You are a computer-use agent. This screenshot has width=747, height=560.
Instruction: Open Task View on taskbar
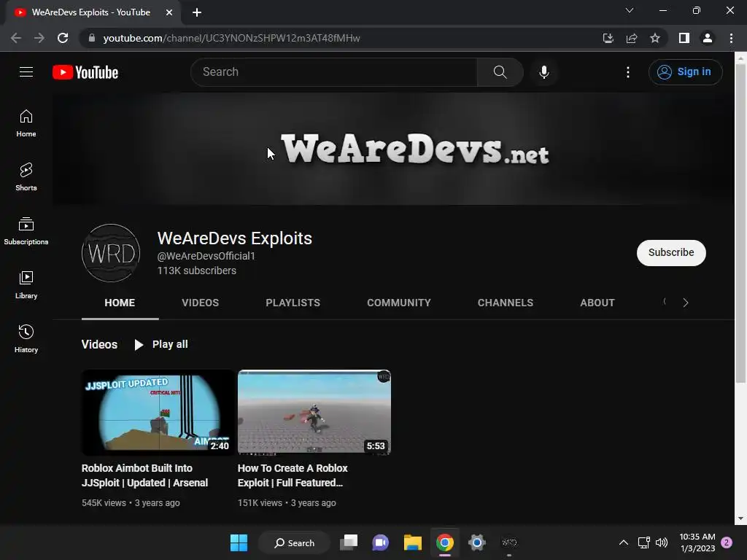[349, 542]
